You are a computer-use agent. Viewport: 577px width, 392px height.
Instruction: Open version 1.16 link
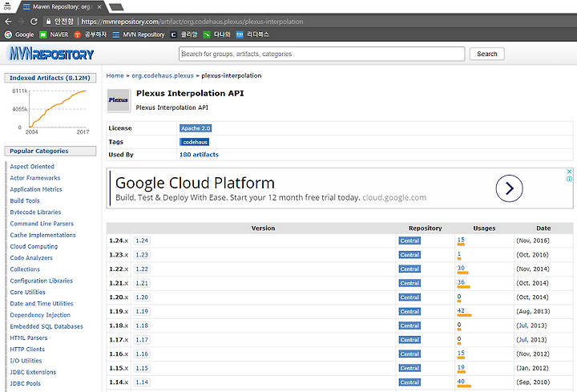[142, 354]
